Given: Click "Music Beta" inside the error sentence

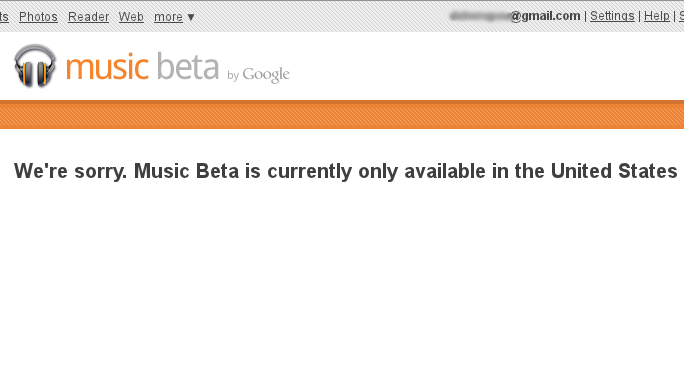Looking at the screenshot, I should [x=186, y=171].
